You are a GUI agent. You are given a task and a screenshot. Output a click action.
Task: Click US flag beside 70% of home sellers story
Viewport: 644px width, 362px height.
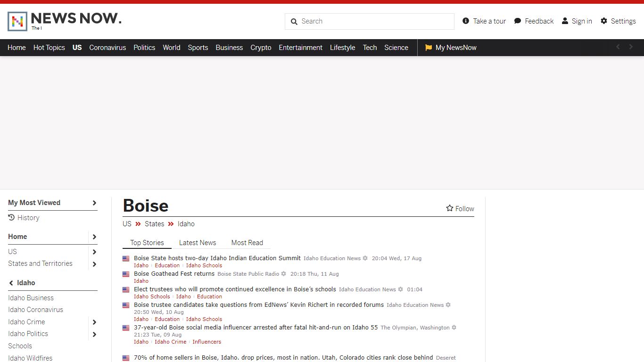point(126,358)
